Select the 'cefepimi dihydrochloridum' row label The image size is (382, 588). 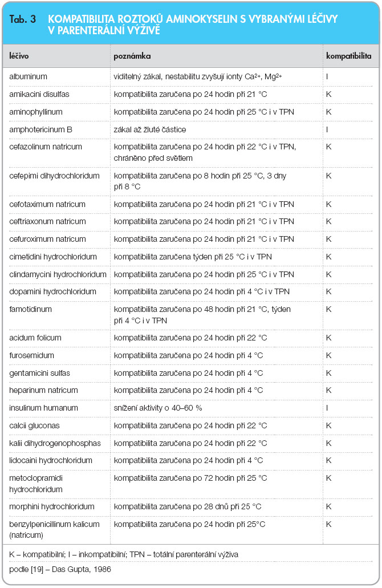pos(54,176)
